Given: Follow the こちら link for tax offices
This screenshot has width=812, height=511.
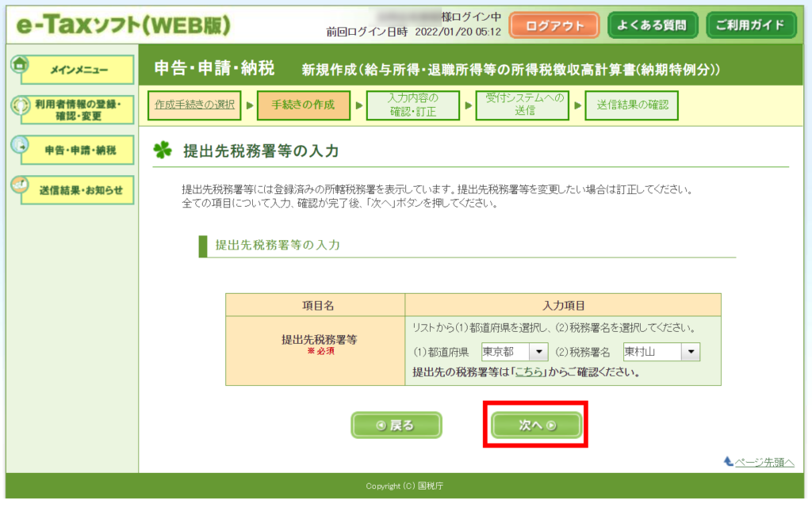Looking at the screenshot, I should click(x=531, y=372).
